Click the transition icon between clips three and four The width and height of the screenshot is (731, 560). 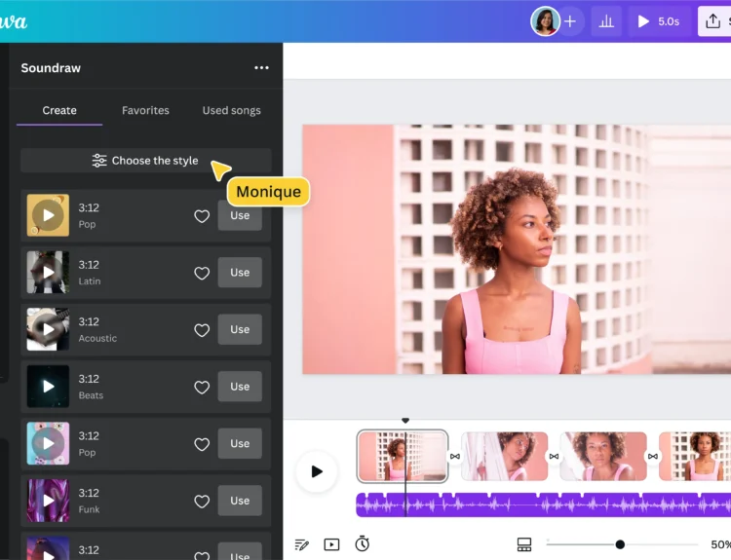tap(653, 456)
